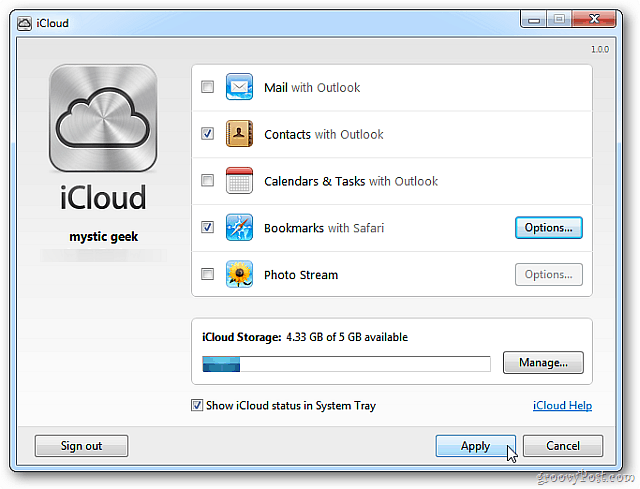The height and width of the screenshot is (489, 640).
Task: Click the iCloud storage usage bar
Action: click(x=347, y=364)
